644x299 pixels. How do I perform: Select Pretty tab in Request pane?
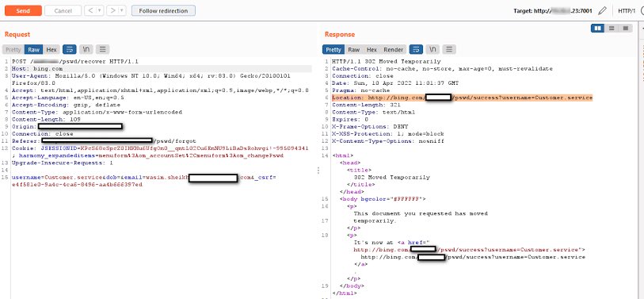[13, 49]
